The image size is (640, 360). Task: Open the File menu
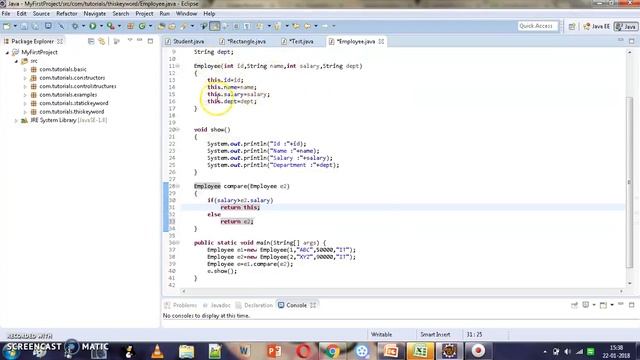(6, 13)
